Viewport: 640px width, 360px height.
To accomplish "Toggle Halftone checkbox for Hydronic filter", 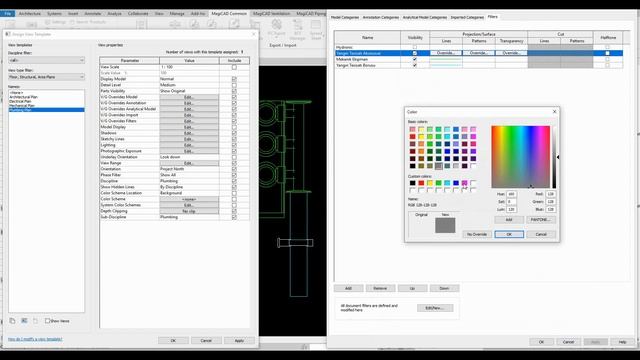I will pos(607,47).
